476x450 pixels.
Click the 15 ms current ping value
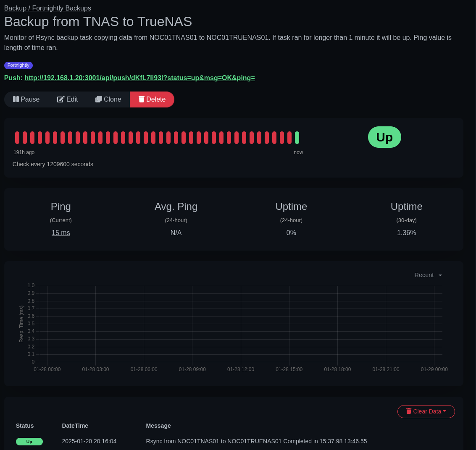click(x=61, y=233)
